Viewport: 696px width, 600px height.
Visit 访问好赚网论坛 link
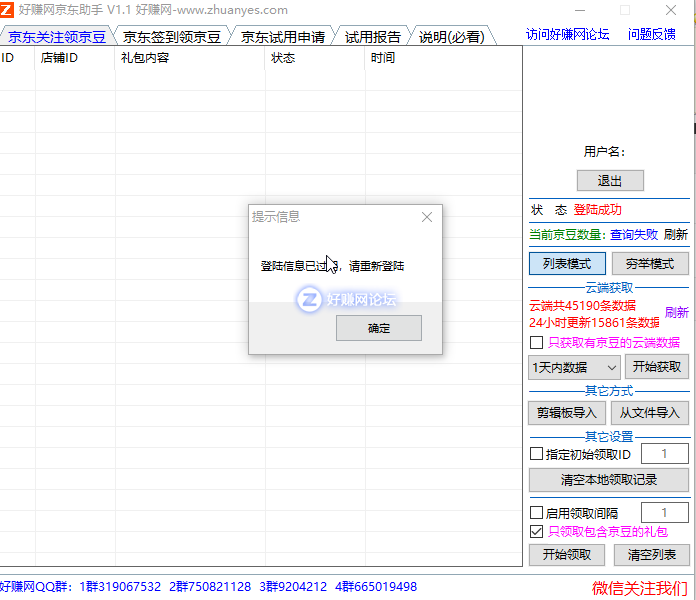567,34
